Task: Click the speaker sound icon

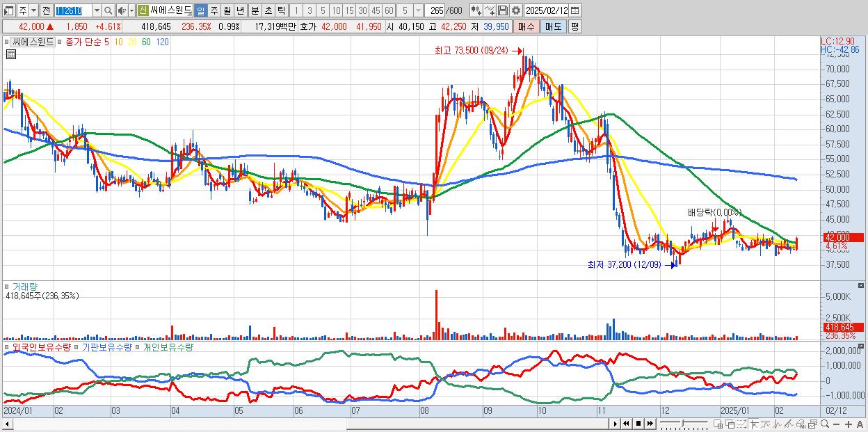Action: pyautogui.click(x=122, y=10)
